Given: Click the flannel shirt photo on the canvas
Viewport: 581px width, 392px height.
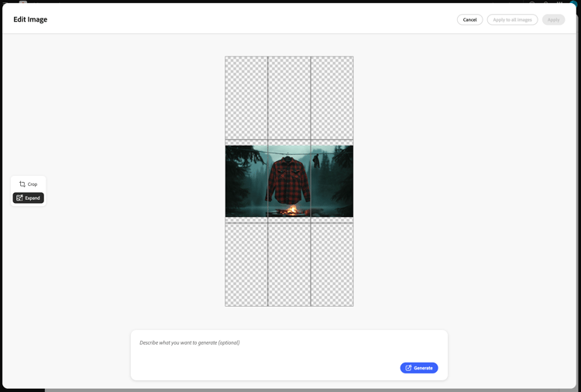Looking at the screenshot, I should coord(289,181).
